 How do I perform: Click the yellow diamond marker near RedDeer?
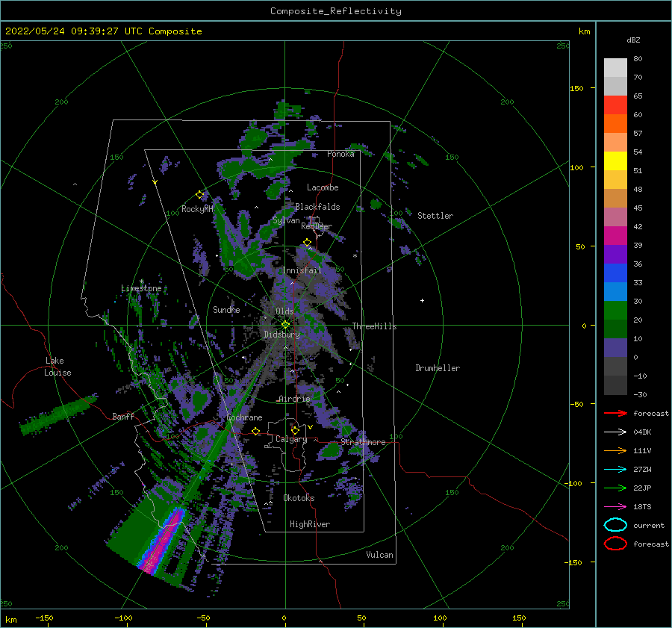pos(308,243)
